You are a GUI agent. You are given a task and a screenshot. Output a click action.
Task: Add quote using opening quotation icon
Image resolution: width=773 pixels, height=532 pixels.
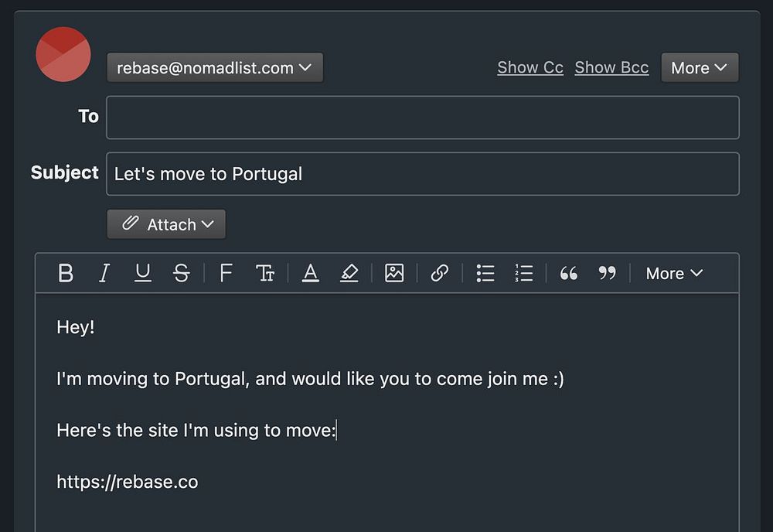[x=568, y=273]
